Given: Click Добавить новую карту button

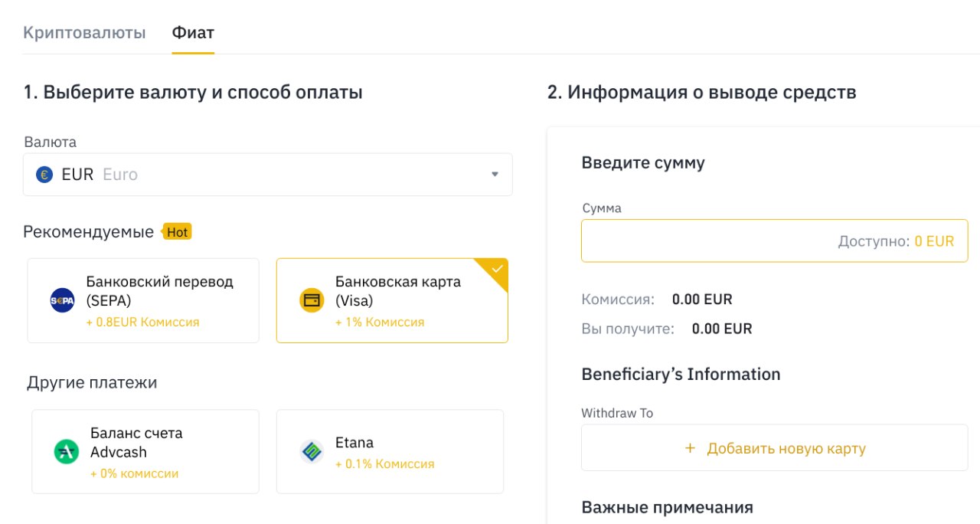Looking at the screenshot, I should 775,448.
